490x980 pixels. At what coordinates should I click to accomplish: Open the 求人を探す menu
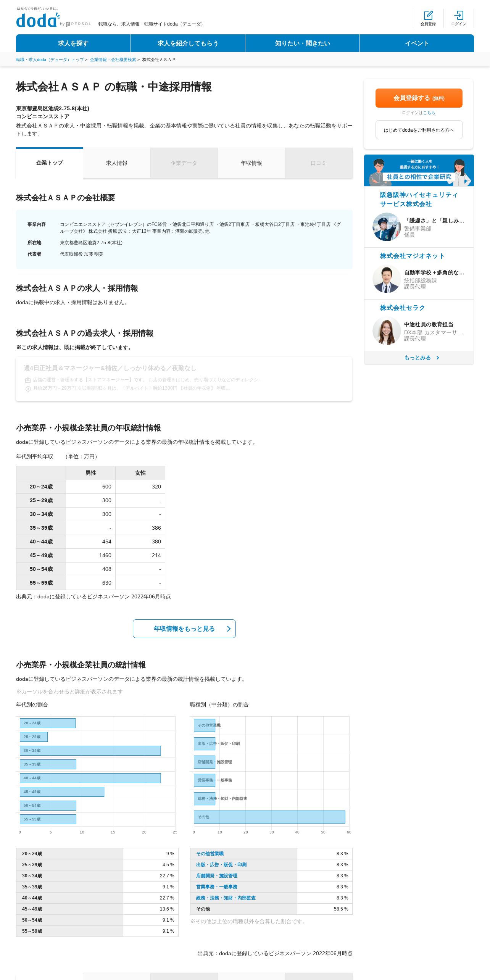(x=73, y=43)
